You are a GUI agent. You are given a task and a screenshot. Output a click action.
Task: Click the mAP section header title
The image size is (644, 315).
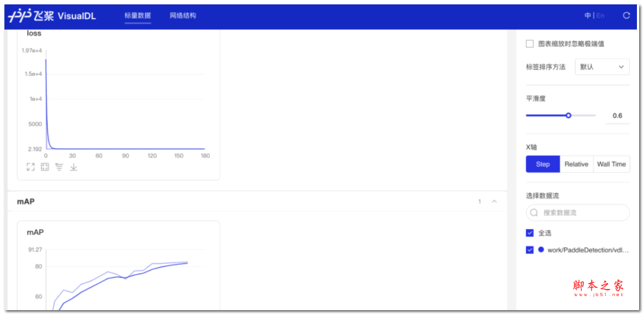pos(26,201)
